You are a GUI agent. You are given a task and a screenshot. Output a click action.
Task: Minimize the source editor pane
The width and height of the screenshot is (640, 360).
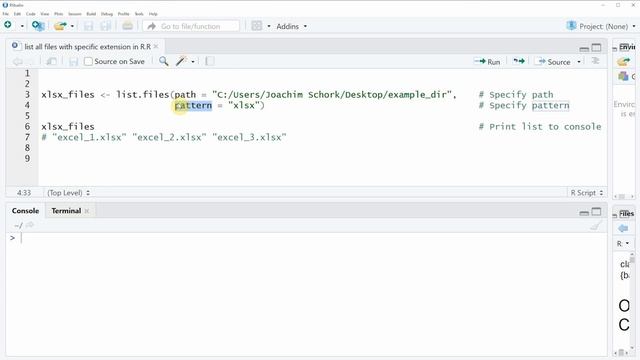584,48
